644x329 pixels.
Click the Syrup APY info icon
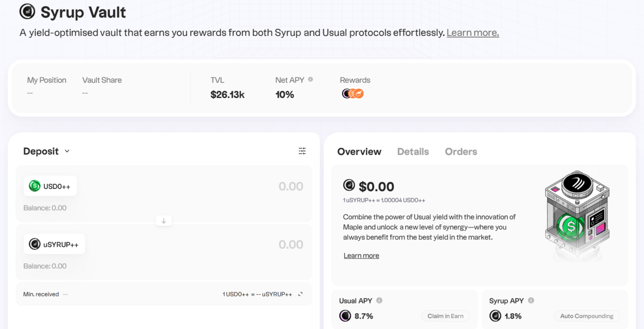pos(531,301)
